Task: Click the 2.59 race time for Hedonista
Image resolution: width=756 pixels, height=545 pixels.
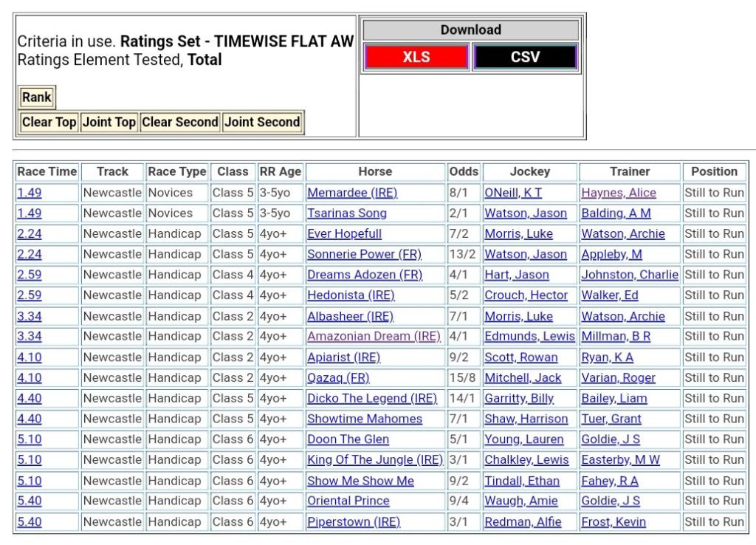Action: point(30,295)
